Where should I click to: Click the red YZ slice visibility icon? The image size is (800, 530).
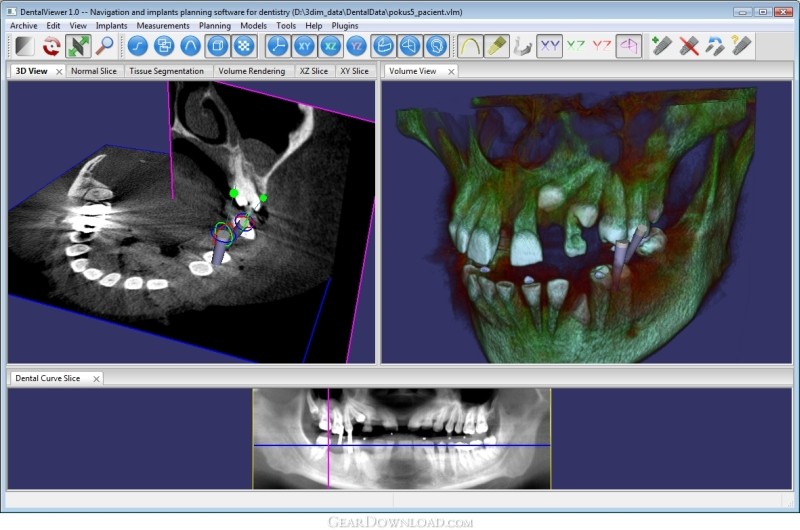[602, 46]
